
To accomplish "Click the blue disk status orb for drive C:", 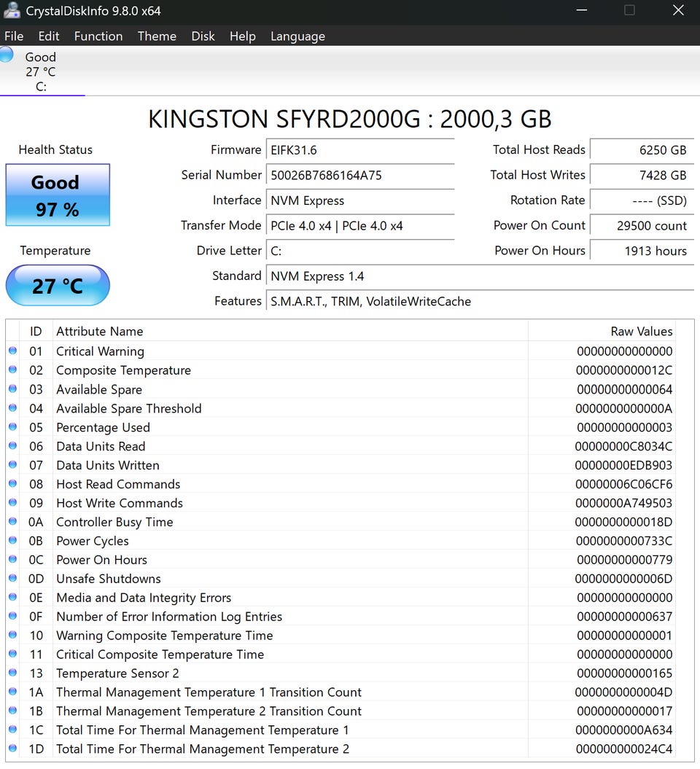I will [x=6, y=55].
